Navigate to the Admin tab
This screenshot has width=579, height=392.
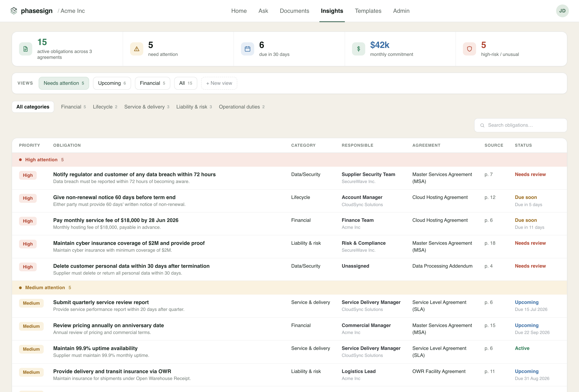point(401,11)
